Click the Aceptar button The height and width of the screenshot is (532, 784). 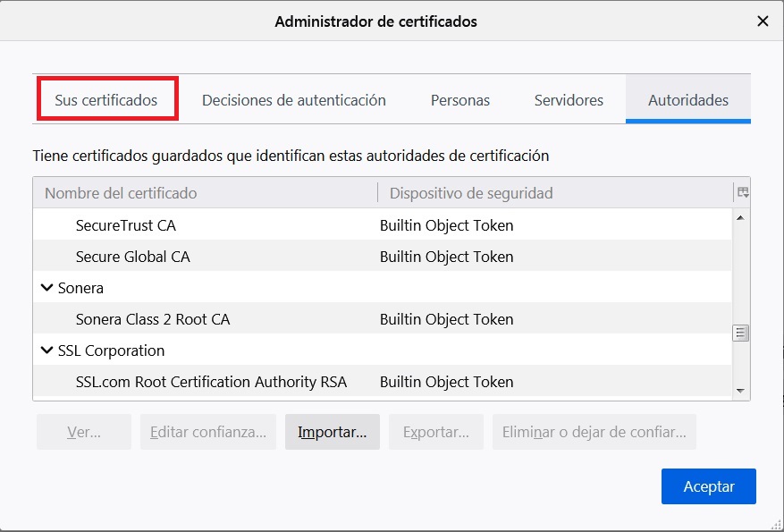click(x=708, y=486)
